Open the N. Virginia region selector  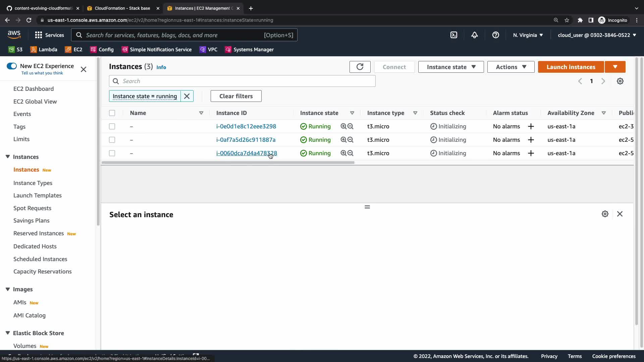[528, 35]
